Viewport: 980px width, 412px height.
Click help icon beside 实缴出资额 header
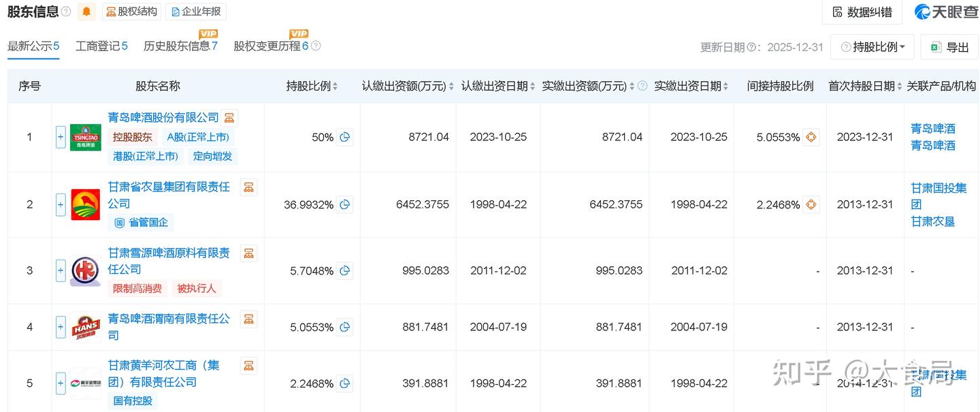(642, 86)
